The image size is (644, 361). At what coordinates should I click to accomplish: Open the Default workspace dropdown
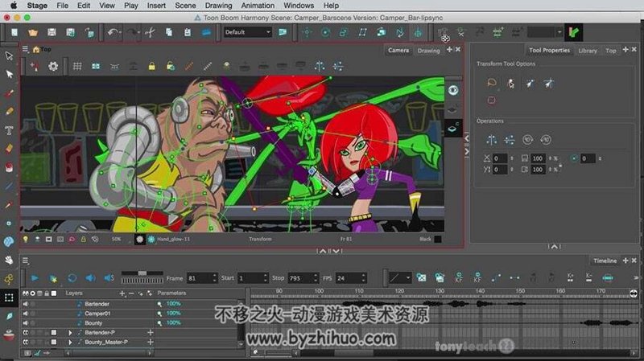click(248, 32)
